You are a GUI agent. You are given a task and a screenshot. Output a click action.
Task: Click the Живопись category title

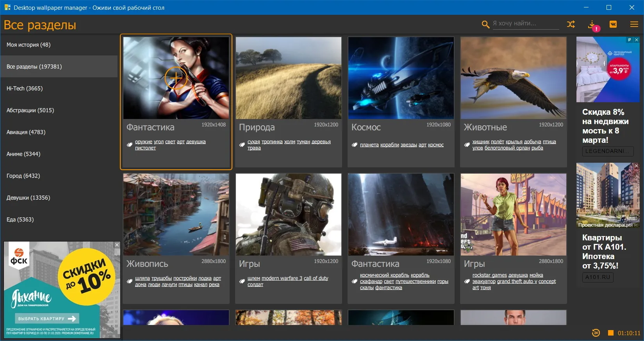pos(147,264)
